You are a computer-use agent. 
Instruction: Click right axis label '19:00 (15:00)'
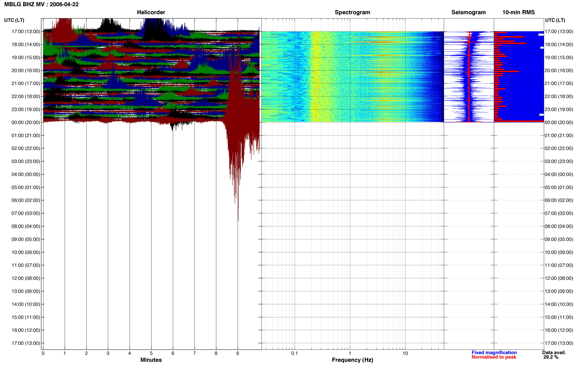click(x=559, y=58)
